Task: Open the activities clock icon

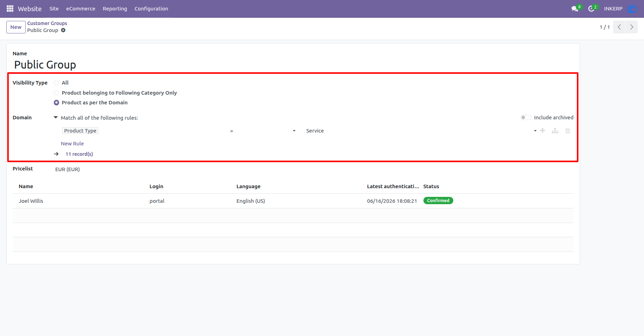Action: [591, 9]
